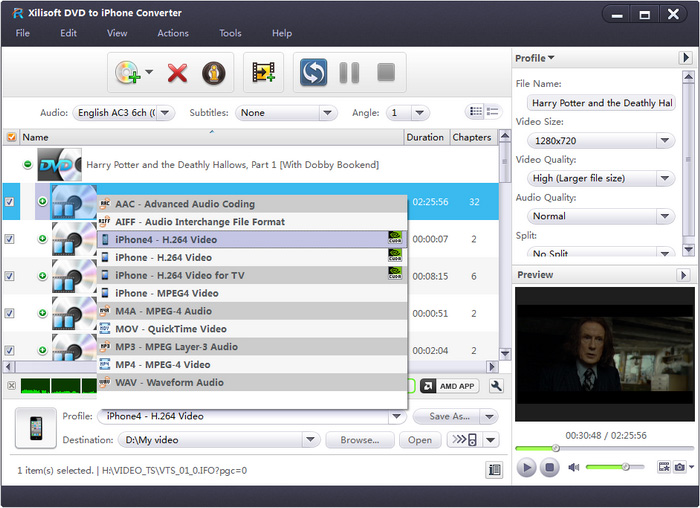The height and width of the screenshot is (508, 700).
Task: Open the wrench settings icon
Action: [496, 386]
